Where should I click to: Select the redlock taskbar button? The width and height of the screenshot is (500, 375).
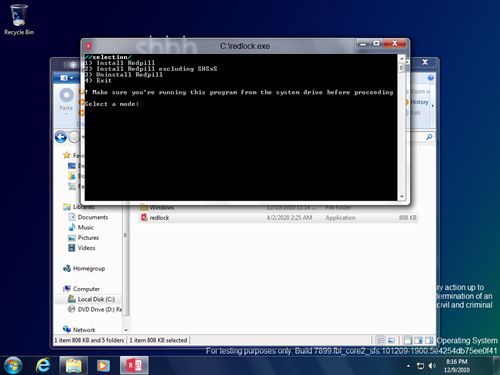coord(134,365)
